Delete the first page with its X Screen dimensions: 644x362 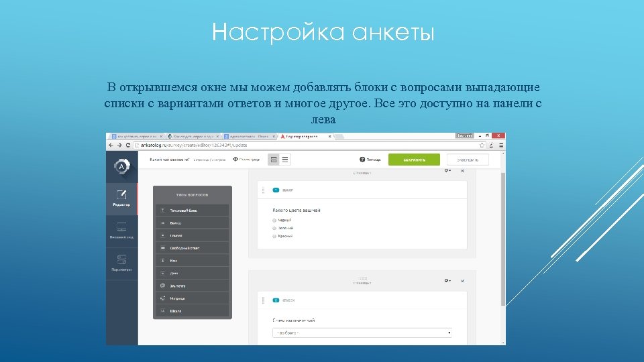click(x=462, y=171)
